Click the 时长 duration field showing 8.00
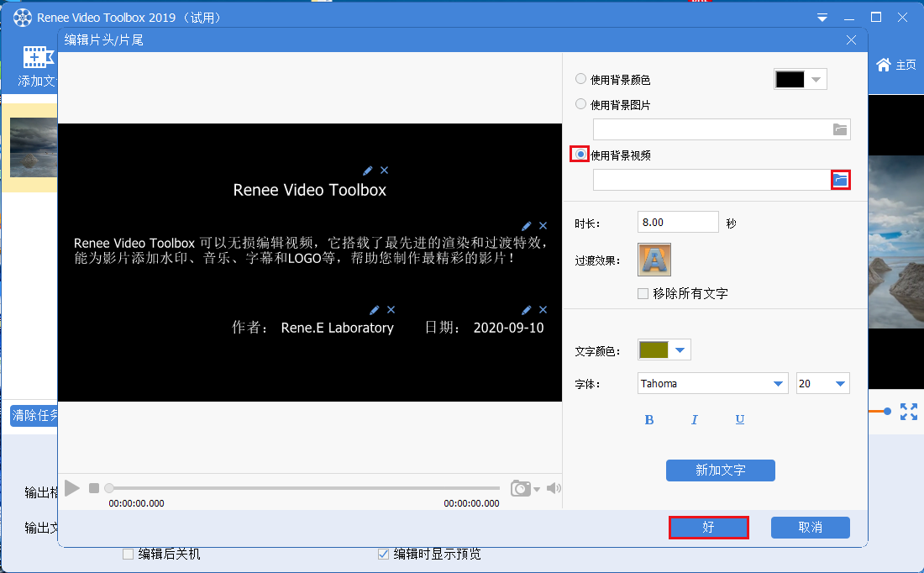This screenshot has height=573, width=924. (x=678, y=223)
